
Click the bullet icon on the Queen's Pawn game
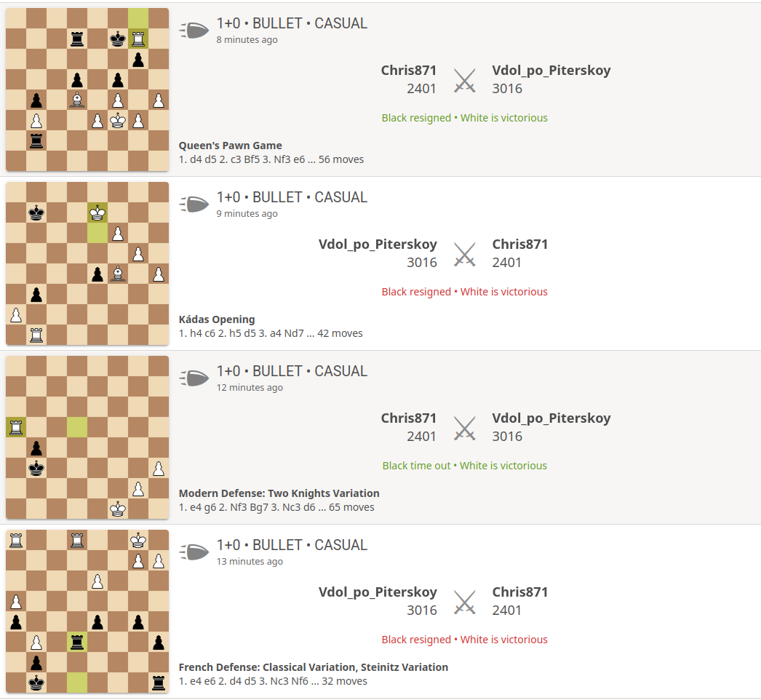[194, 30]
